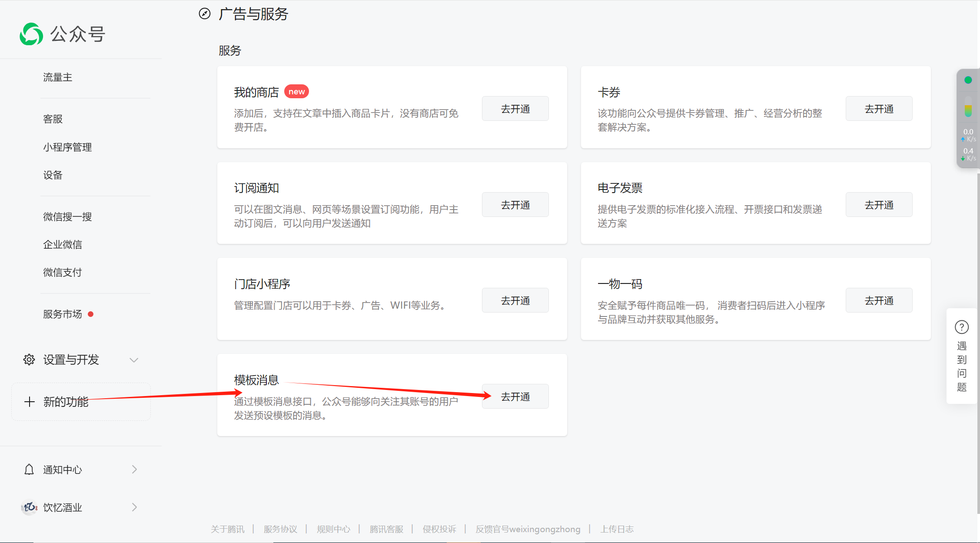
Task: Click the notification bell icon for 通知中心
Action: pyautogui.click(x=29, y=469)
